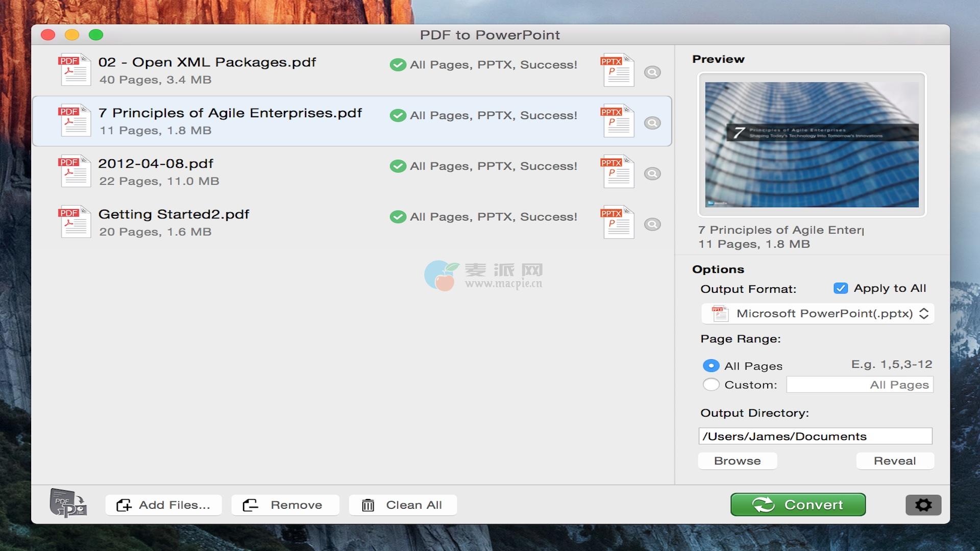980x551 pixels.
Task: Click the PDF to PowerPoint app logo
Action: coord(68,504)
